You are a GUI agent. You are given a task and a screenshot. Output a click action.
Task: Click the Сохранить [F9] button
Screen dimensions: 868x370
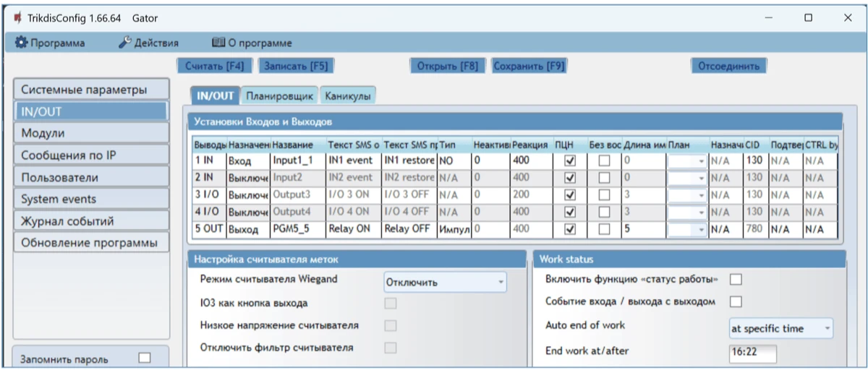click(x=528, y=66)
